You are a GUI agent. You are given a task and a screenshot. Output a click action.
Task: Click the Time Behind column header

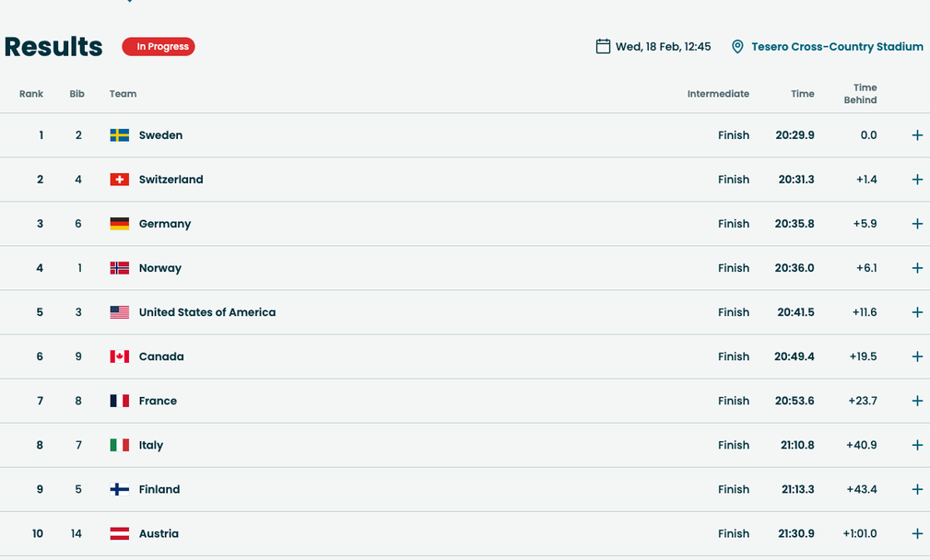[x=860, y=94]
